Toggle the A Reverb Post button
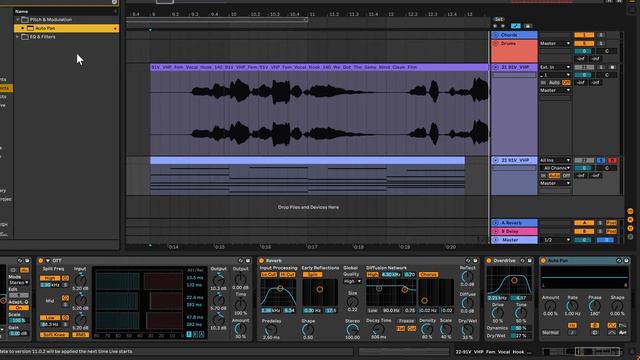This screenshot has height=360, width=640. pos(611,223)
